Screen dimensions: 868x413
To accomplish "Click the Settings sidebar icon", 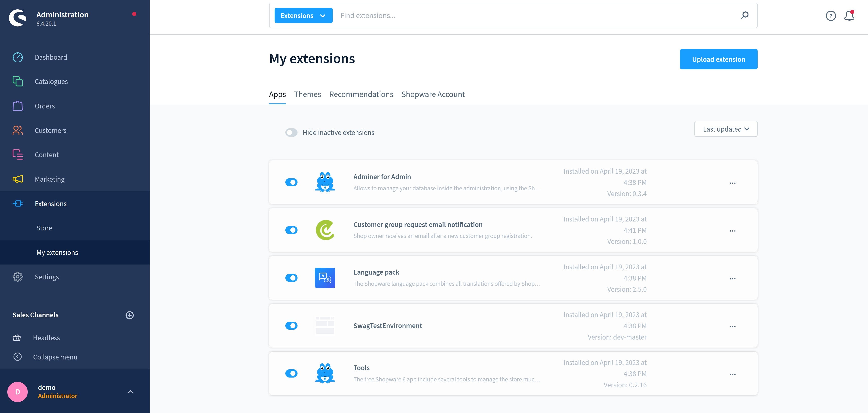I will click(17, 276).
